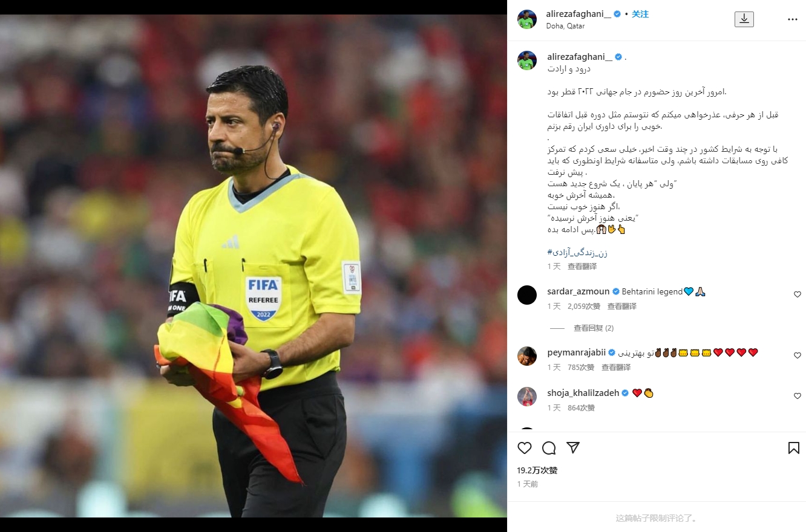Open sardar_azmoun's profile avatar
Viewport: 806px width, 532px height.
pyautogui.click(x=527, y=295)
